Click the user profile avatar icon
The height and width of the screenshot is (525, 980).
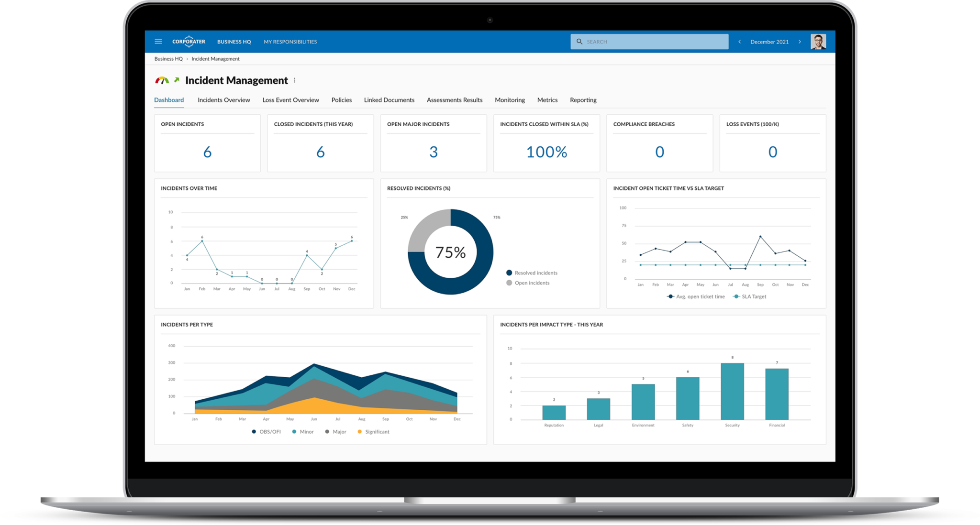(819, 42)
